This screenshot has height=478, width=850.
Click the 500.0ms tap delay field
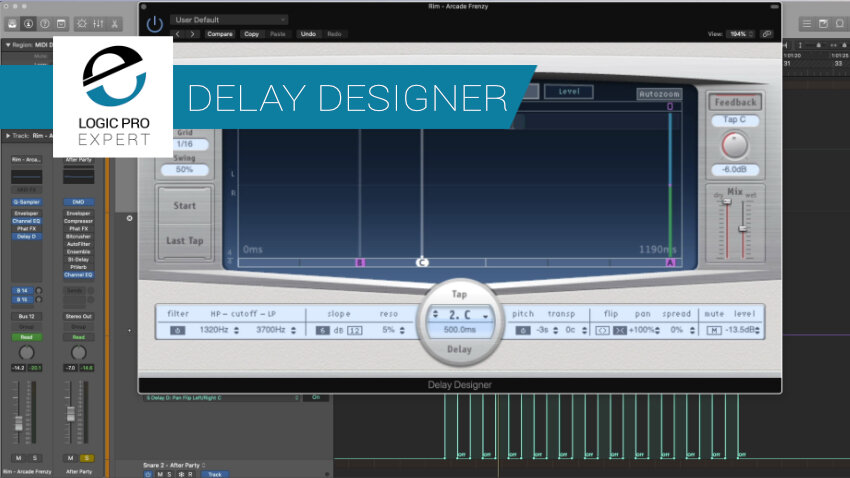click(459, 330)
